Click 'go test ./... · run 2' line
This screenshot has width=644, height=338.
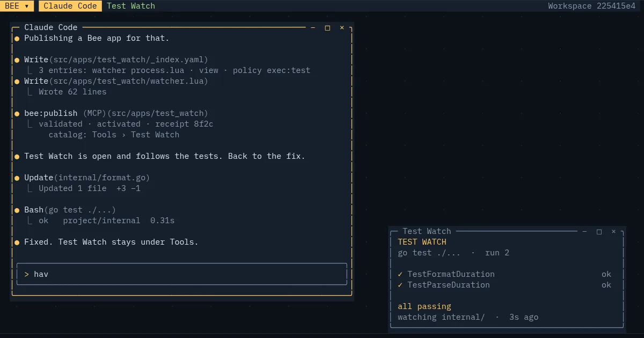[x=453, y=253]
